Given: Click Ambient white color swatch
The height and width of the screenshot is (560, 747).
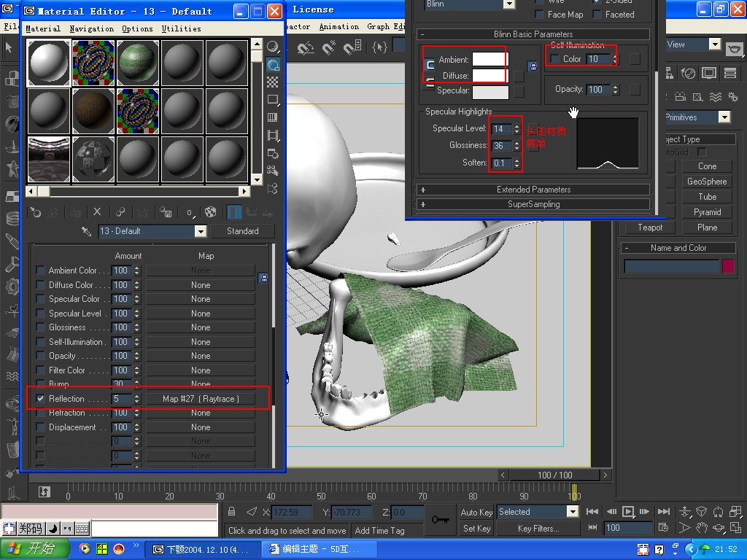Looking at the screenshot, I should click(490, 60).
